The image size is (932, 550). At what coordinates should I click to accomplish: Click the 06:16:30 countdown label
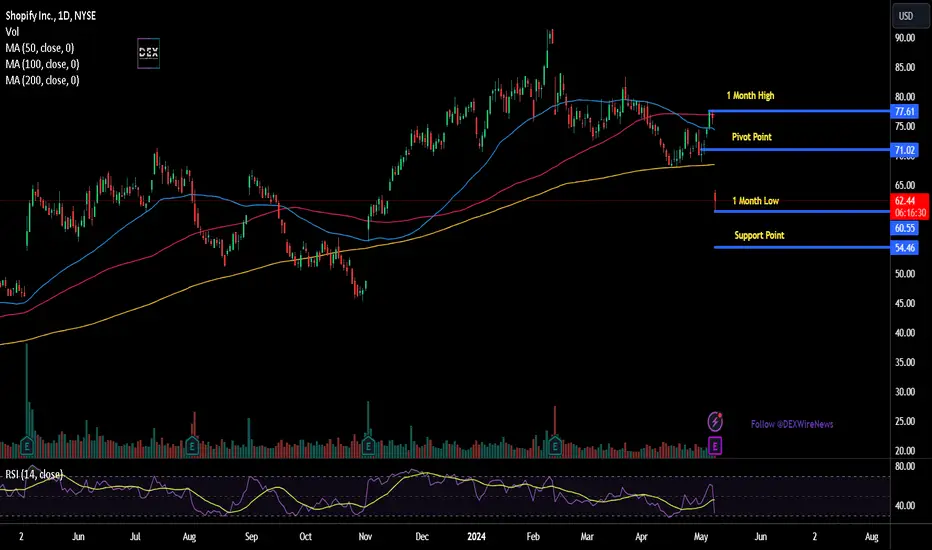pos(909,213)
